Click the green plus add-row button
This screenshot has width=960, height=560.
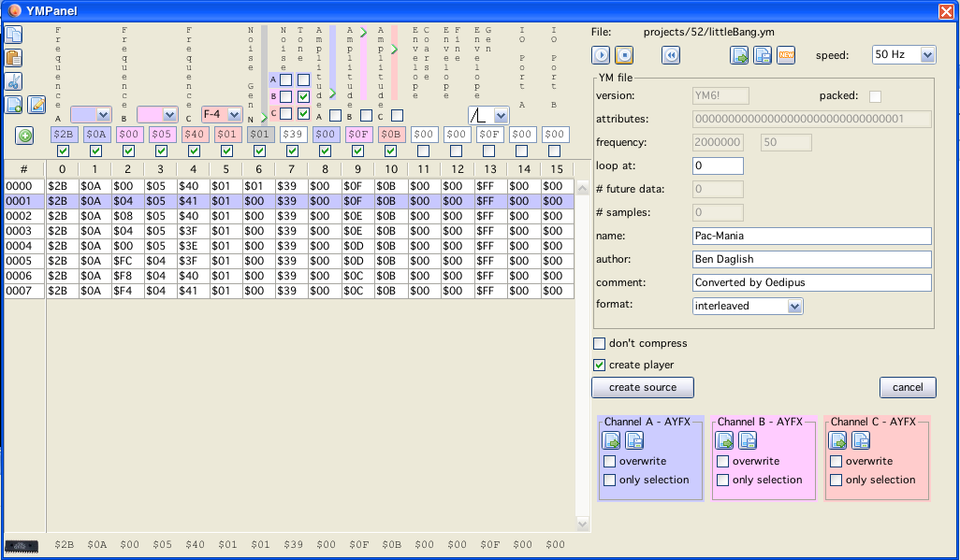pyautogui.click(x=24, y=136)
